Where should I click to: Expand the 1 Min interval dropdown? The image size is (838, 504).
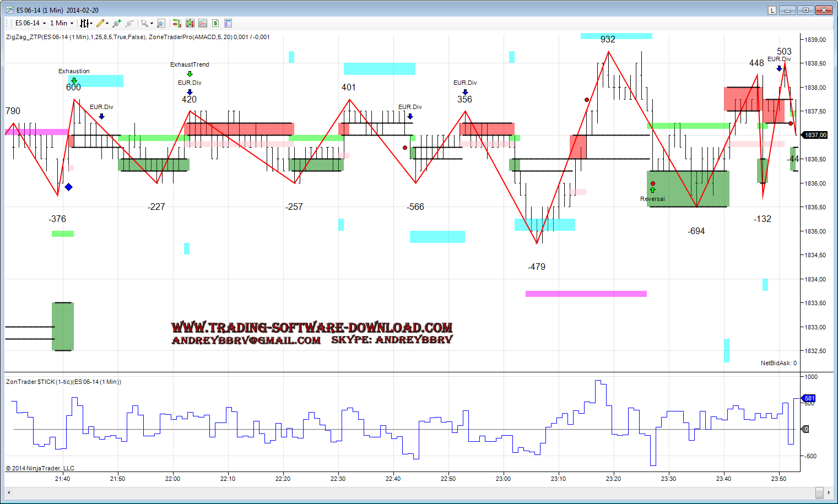(x=61, y=23)
